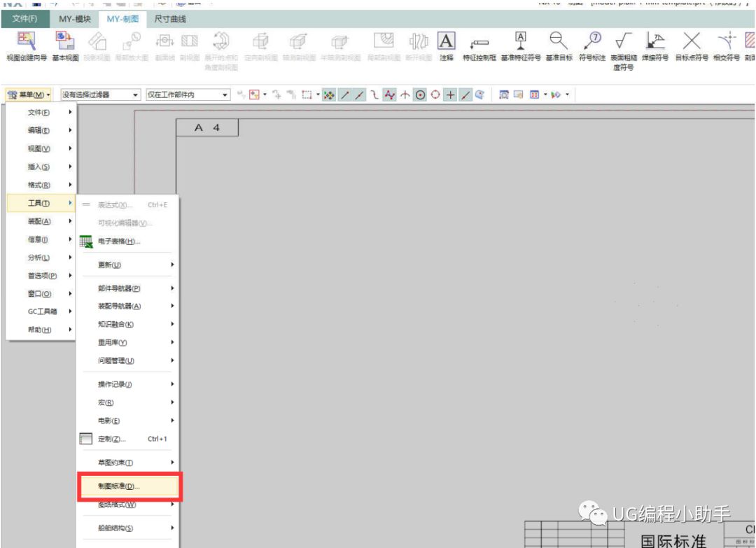Open GC工具箱 in the main menu
Screen dimensions: 756x548
41,311
